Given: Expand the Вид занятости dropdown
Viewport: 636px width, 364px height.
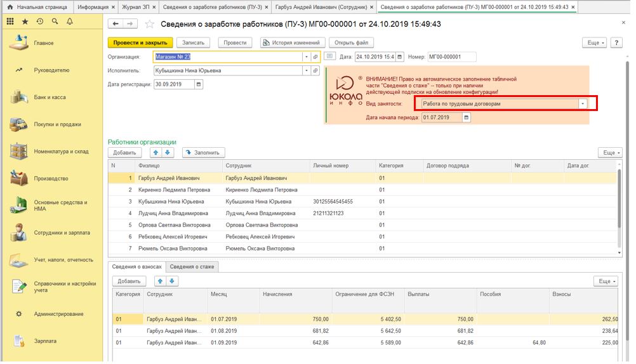Looking at the screenshot, I should [x=583, y=103].
